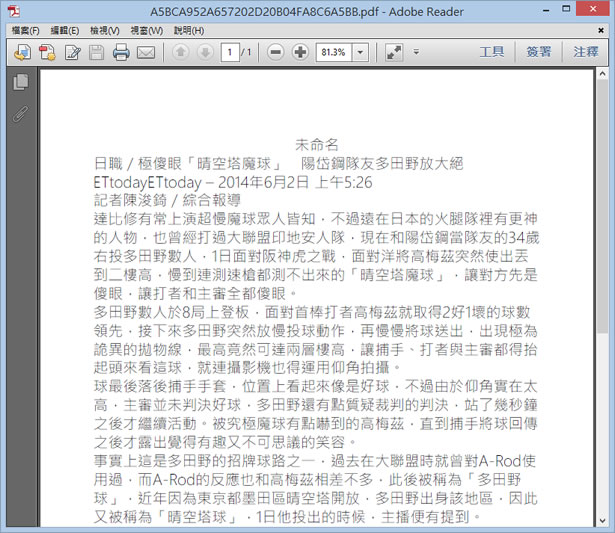Click the Create PDF online icon
The image size is (615, 533).
[21, 52]
